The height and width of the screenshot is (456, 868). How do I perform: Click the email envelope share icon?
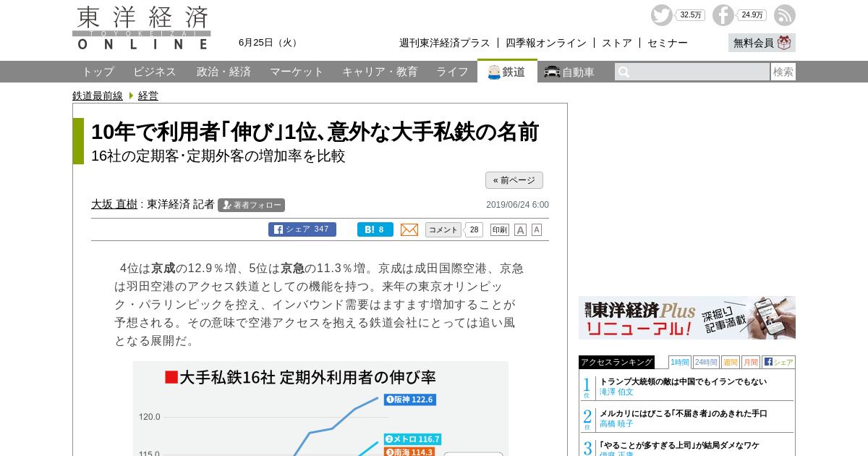point(409,229)
